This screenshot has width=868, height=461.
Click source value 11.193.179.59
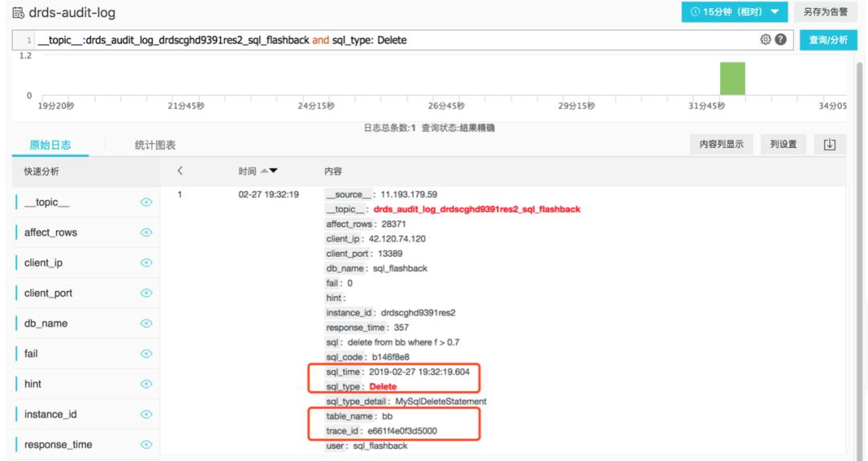(408, 195)
